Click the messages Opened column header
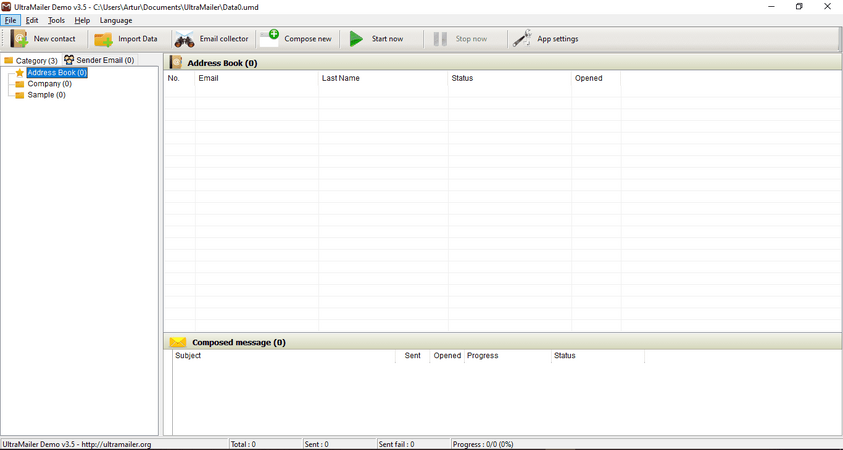 click(x=447, y=356)
